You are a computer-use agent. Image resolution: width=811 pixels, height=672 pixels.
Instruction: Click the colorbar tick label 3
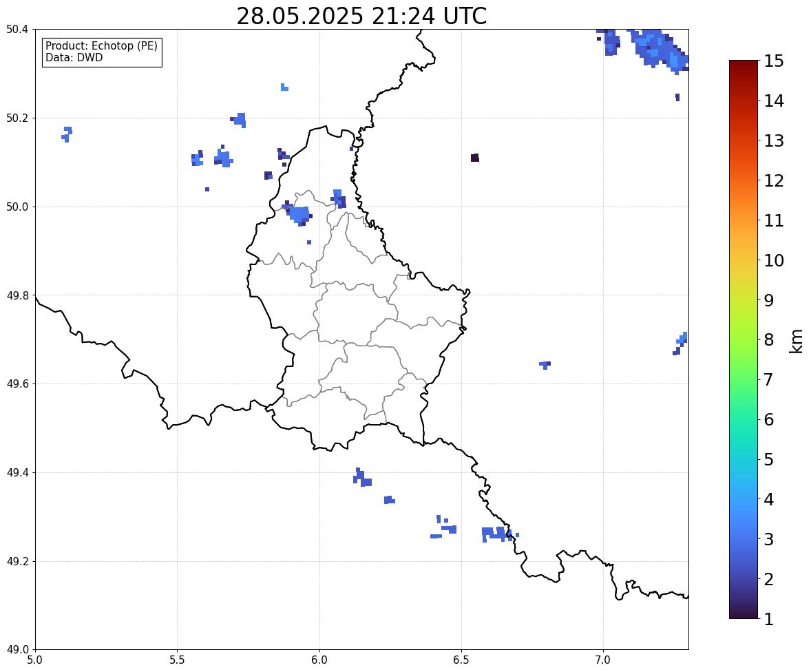[x=769, y=539]
